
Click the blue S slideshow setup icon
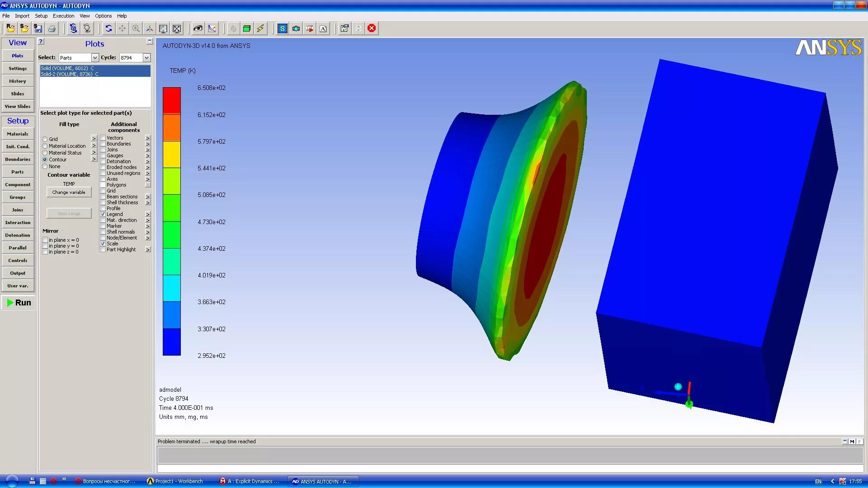282,28
